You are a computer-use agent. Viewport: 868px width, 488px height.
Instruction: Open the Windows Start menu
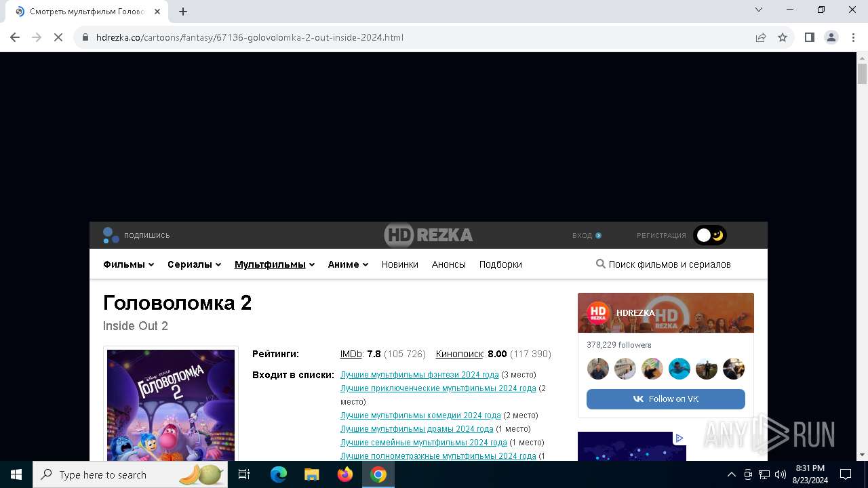16,474
